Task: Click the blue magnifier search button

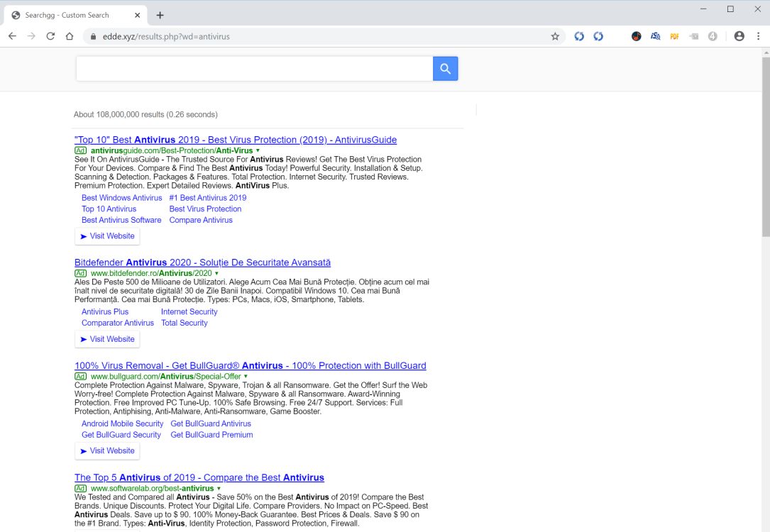Action: [x=446, y=69]
